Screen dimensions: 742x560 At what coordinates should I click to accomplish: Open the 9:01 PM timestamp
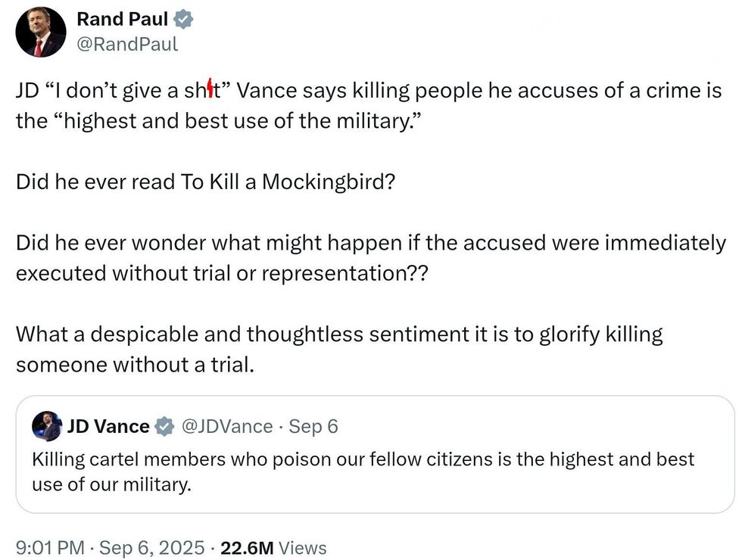tap(50, 548)
